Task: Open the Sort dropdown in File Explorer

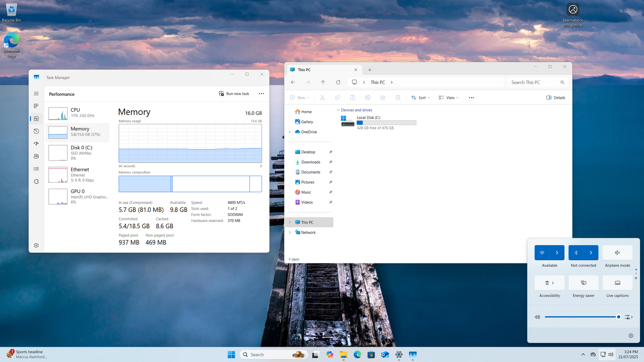Action: pyautogui.click(x=421, y=98)
